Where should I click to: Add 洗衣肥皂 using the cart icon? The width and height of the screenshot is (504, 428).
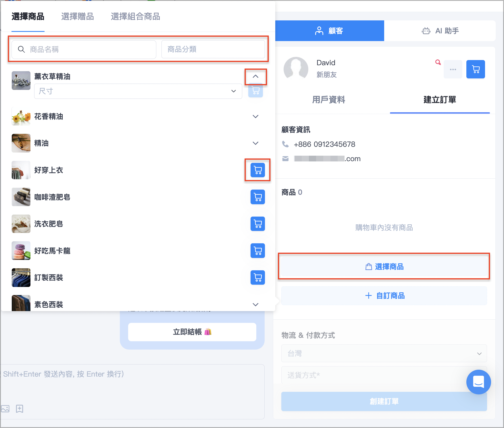tap(257, 224)
